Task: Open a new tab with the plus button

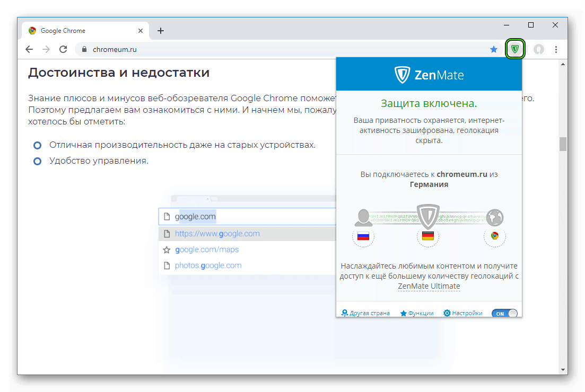Action: pyautogui.click(x=160, y=31)
